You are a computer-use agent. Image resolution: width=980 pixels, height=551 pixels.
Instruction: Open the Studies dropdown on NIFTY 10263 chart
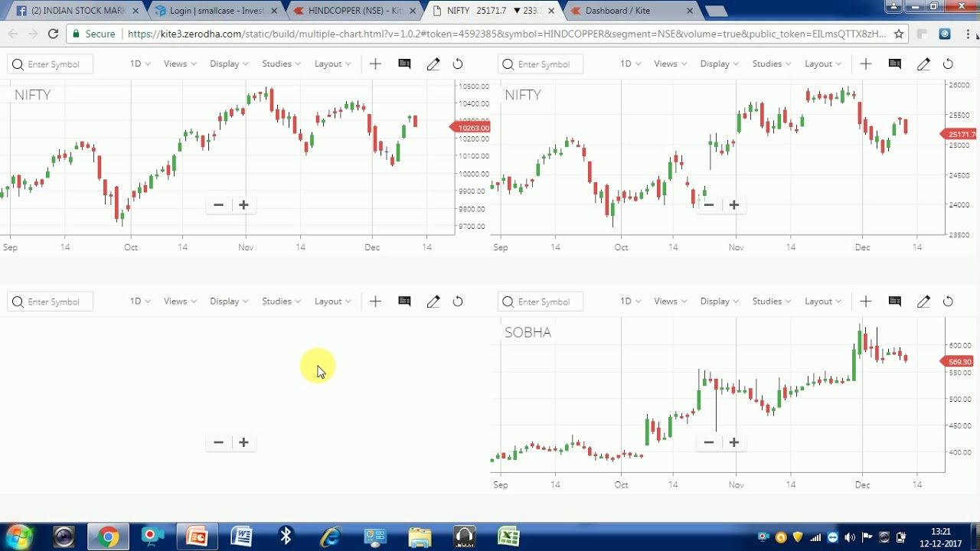(x=281, y=64)
